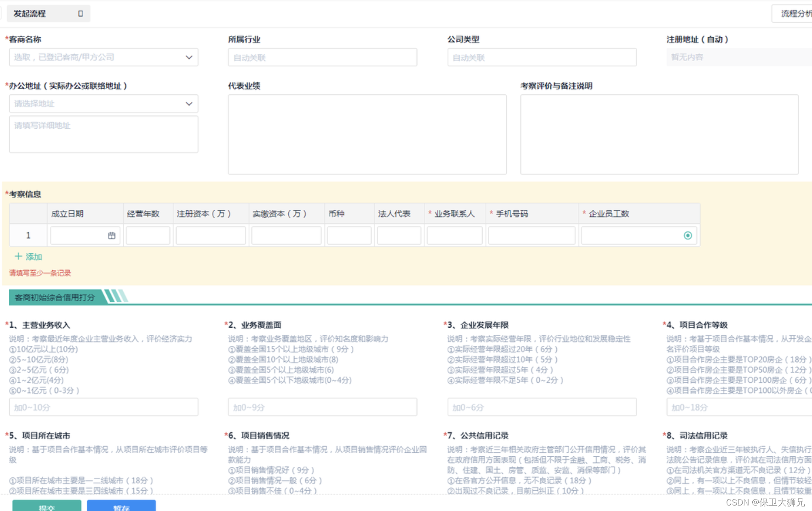
Task: Click row number 1 in 考察信息 table
Action: (28, 236)
